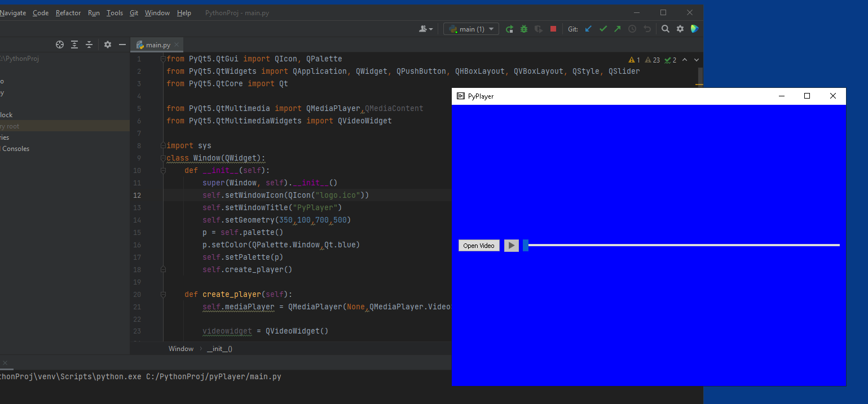
Task: Click the play button in PyPlayer
Action: click(x=511, y=246)
